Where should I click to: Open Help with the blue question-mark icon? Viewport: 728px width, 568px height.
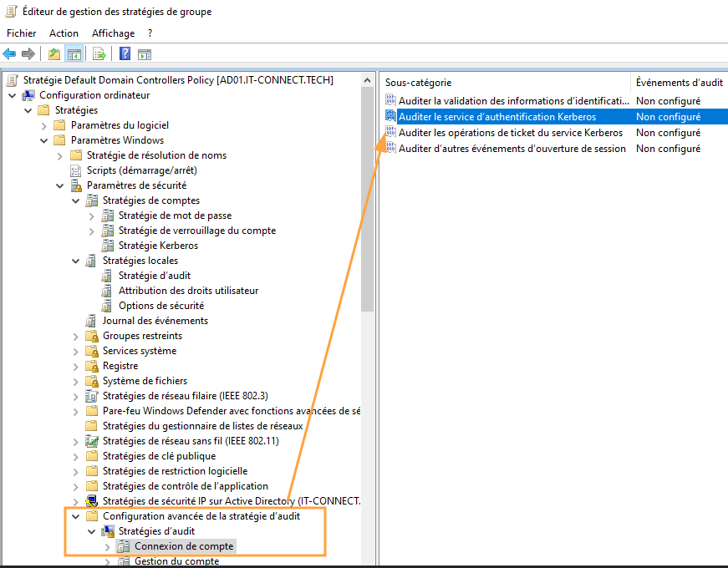click(125, 53)
